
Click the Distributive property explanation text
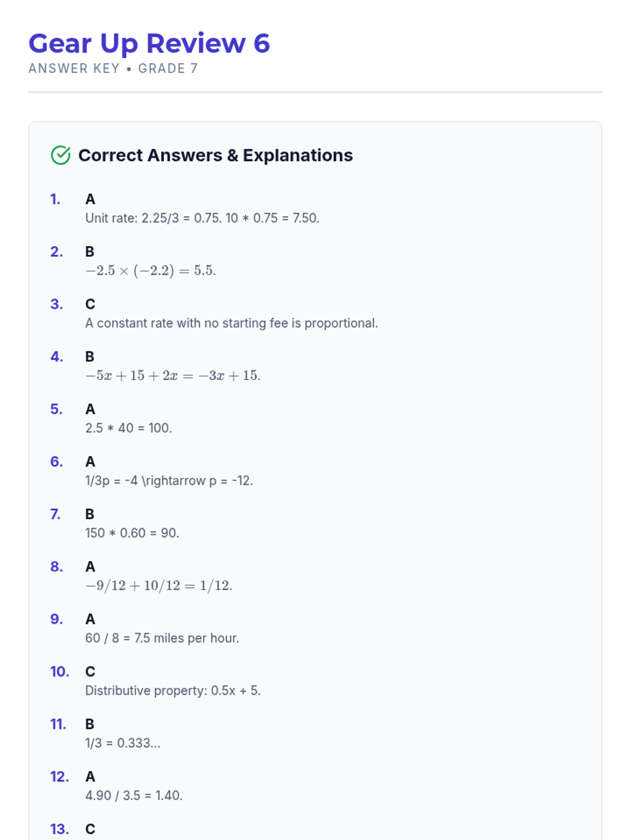click(173, 690)
